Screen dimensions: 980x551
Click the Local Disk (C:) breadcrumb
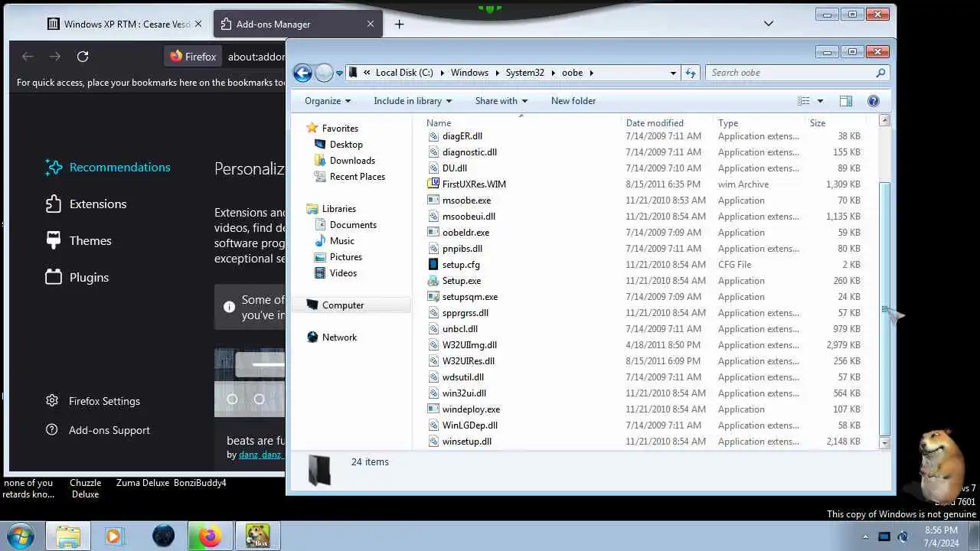tap(404, 73)
